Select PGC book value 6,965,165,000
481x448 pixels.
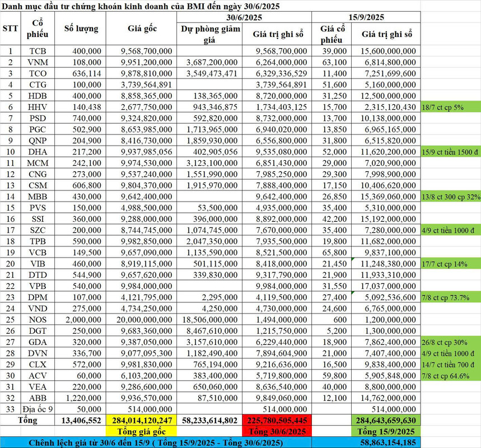pos(386,129)
